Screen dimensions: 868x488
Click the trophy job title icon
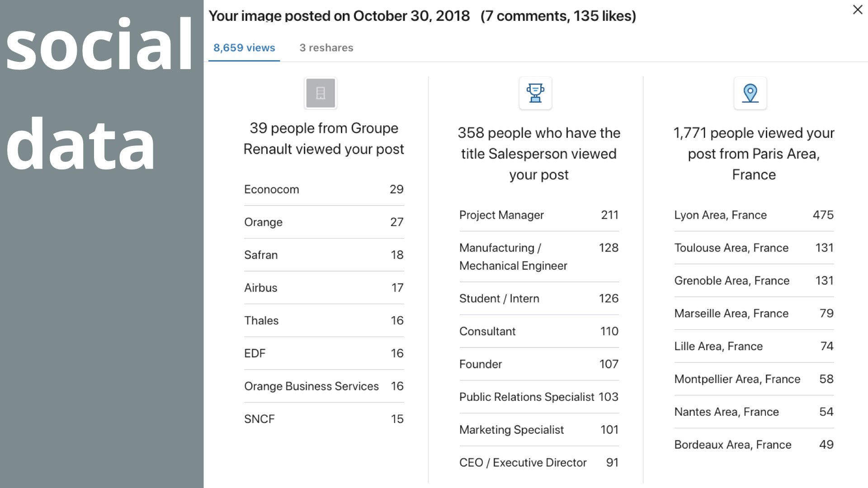(x=535, y=93)
